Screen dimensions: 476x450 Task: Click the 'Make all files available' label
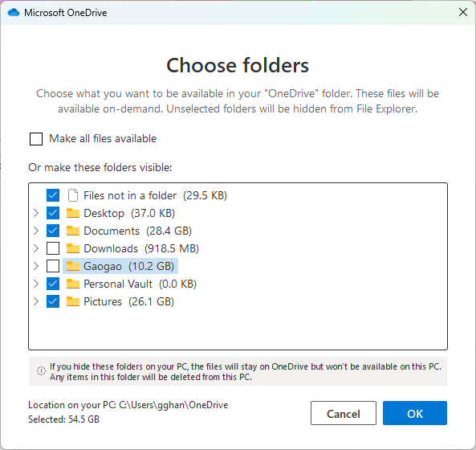coord(103,139)
